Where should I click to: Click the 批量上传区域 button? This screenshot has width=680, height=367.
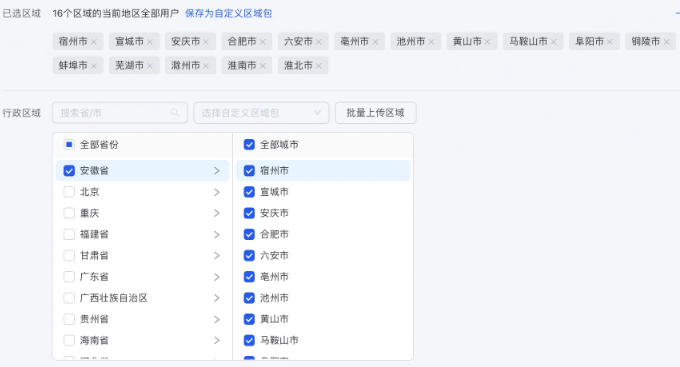376,113
